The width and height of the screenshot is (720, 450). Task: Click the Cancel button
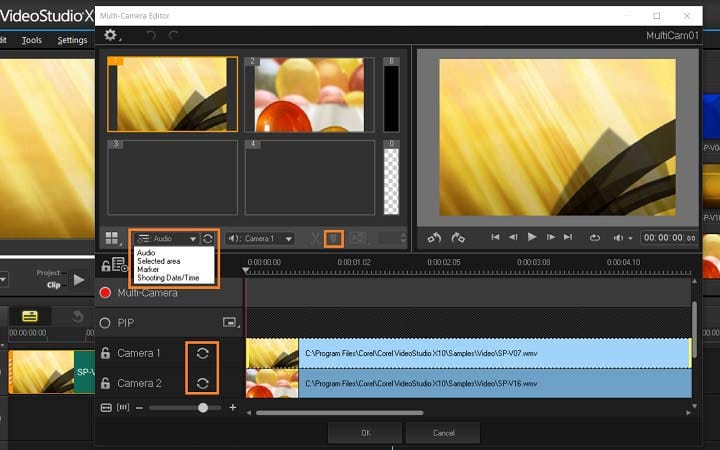(443, 433)
